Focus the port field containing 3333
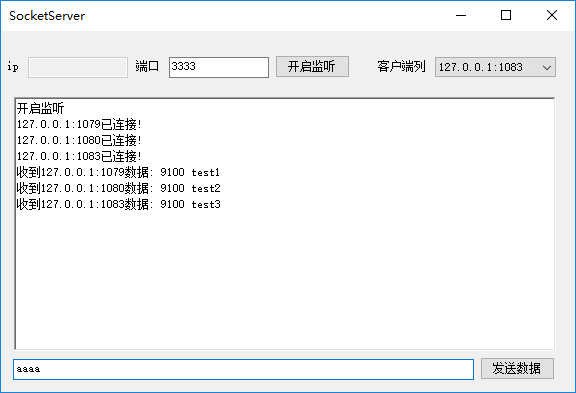The image size is (576, 393). tap(219, 67)
